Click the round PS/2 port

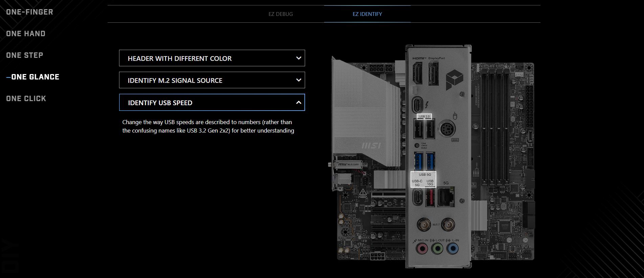pos(447,129)
